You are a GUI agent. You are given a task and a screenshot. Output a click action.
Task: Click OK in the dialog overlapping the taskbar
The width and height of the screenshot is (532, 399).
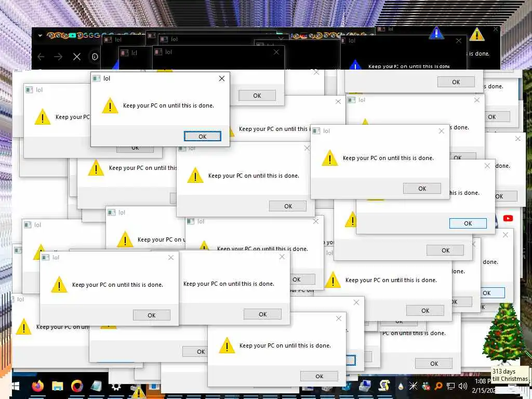(320, 376)
